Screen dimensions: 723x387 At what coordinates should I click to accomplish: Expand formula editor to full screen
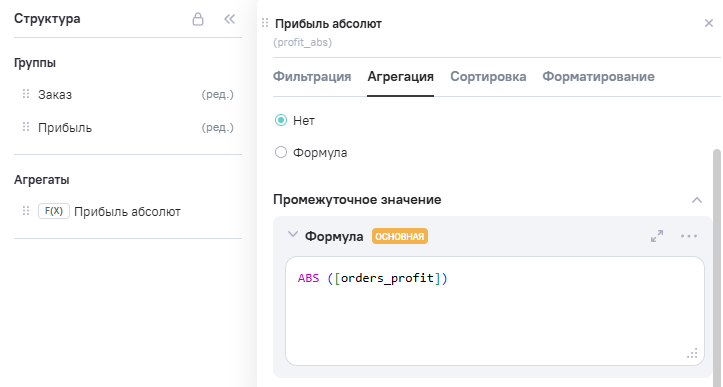pyautogui.click(x=657, y=236)
